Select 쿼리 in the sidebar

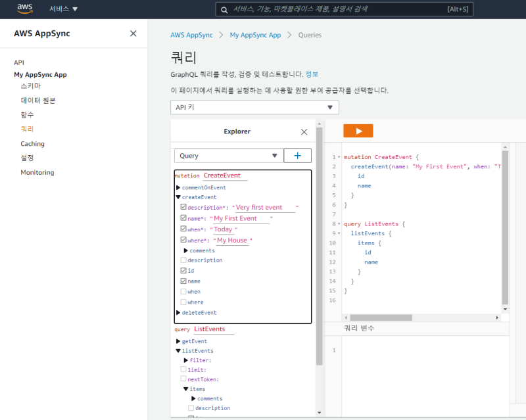tap(27, 129)
